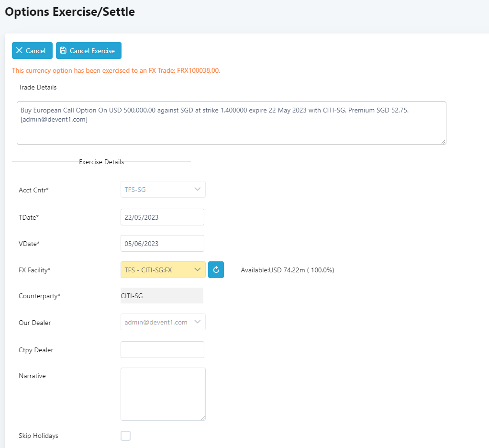
Task: Click the Options Exercise/Settle page heading
Action: coord(70,12)
